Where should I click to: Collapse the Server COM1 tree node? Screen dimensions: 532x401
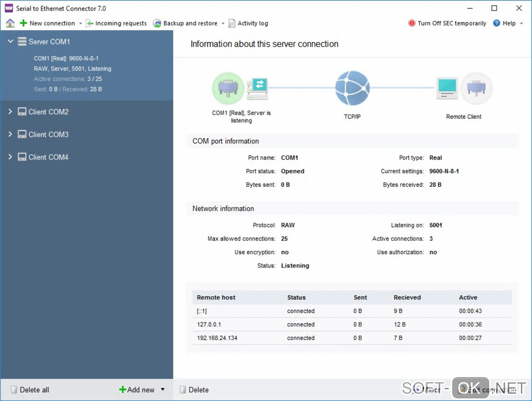click(x=10, y=41)
